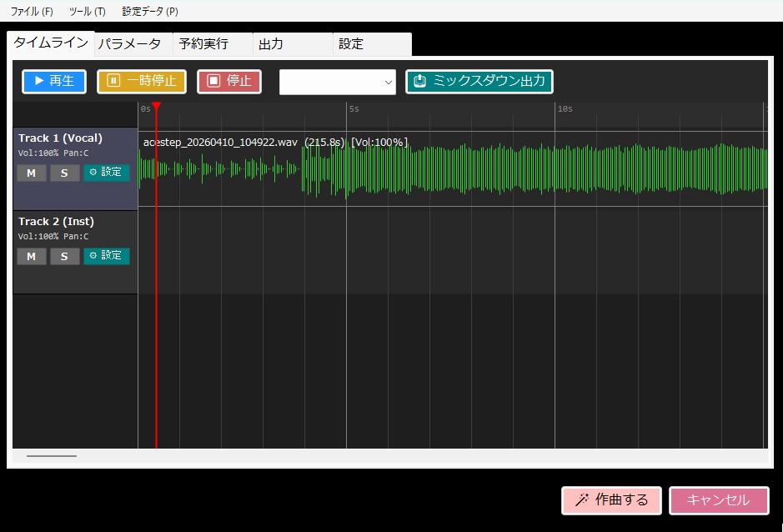The image size is (783, 532).
Task: Switch to the パラメータ tab
Action: (x=130, y=43)
